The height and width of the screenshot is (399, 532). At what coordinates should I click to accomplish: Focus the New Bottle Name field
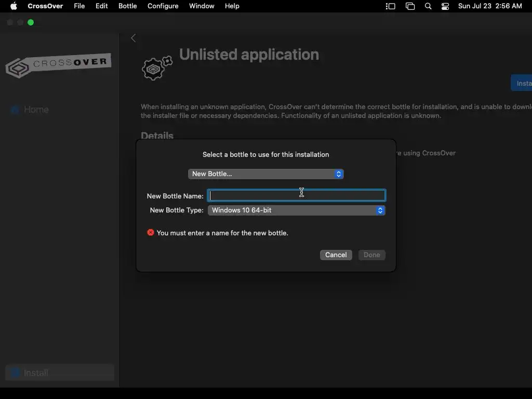click(297, 195)
